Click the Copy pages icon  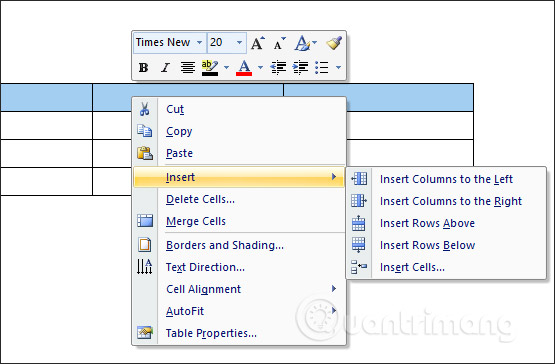tap(144, 131)
